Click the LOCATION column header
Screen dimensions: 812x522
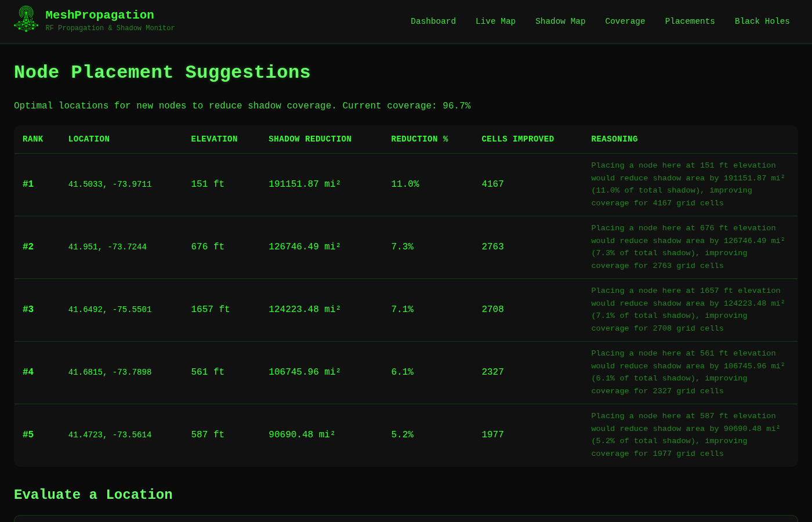click(x=89, y=139)
